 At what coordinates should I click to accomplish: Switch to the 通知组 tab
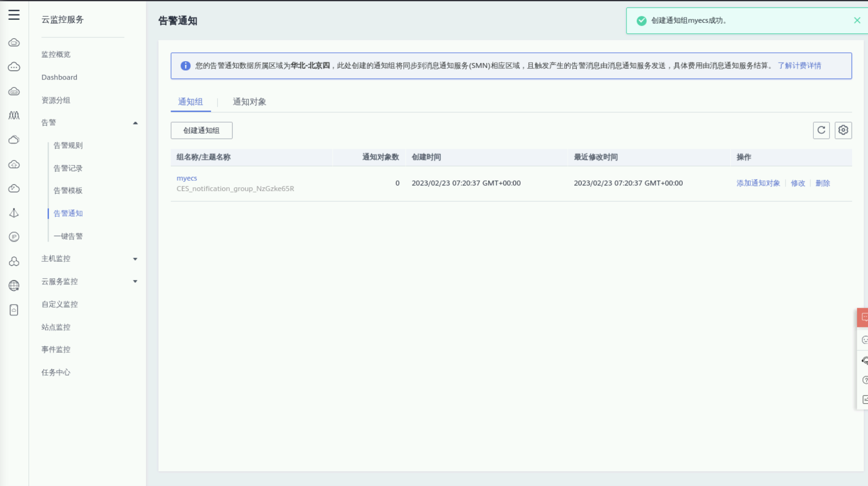pyautogui.click(x=190, y=102)
